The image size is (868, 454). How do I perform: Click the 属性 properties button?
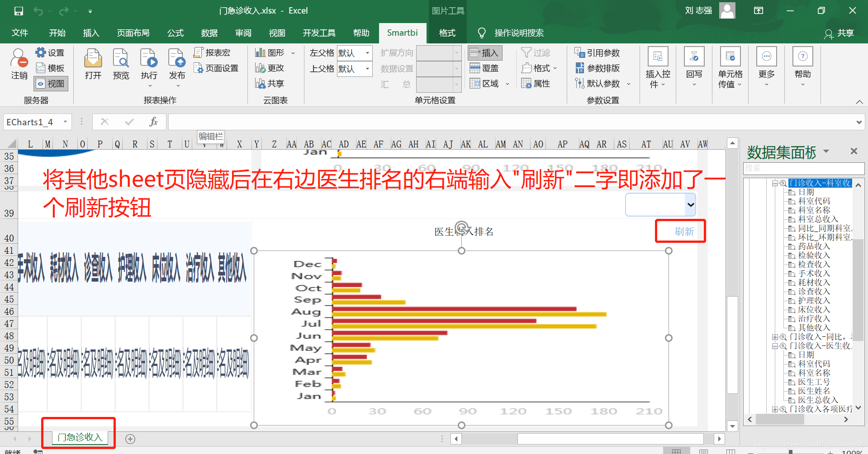point(536,84)
